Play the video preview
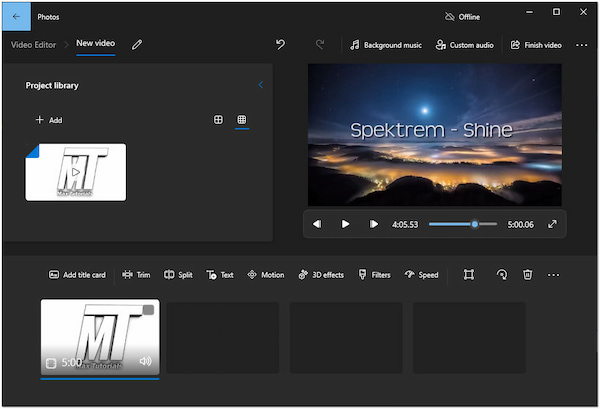Viewport: 600px width, 409px height. [x=345, y=224]
